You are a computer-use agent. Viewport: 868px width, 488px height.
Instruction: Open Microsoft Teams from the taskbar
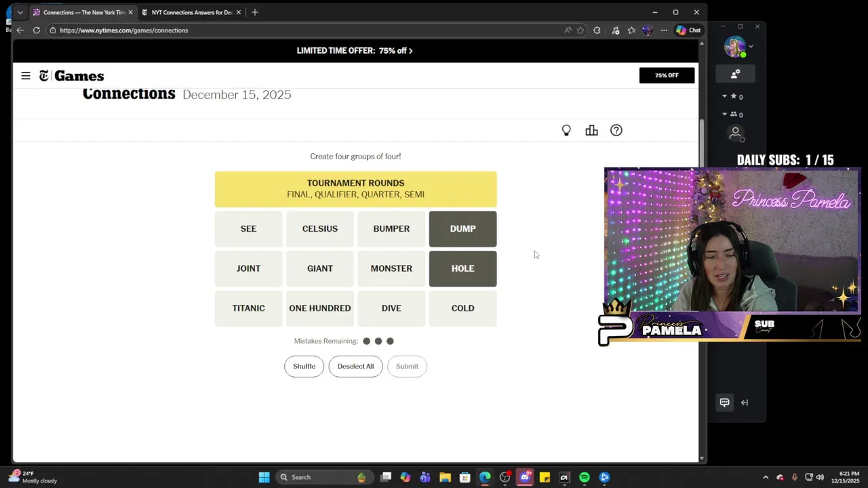[425, 477]
